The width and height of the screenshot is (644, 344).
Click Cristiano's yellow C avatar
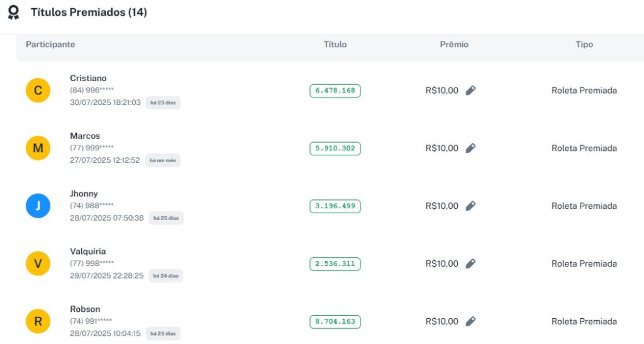[x=38, y=91]
